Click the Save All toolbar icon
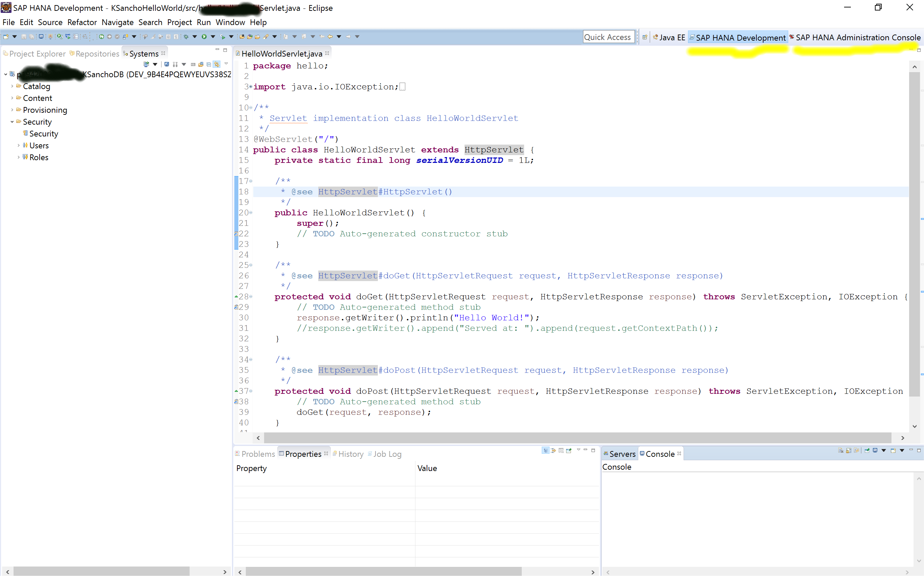This screenshot has height=576, width=924. click(x=31, y=37)
